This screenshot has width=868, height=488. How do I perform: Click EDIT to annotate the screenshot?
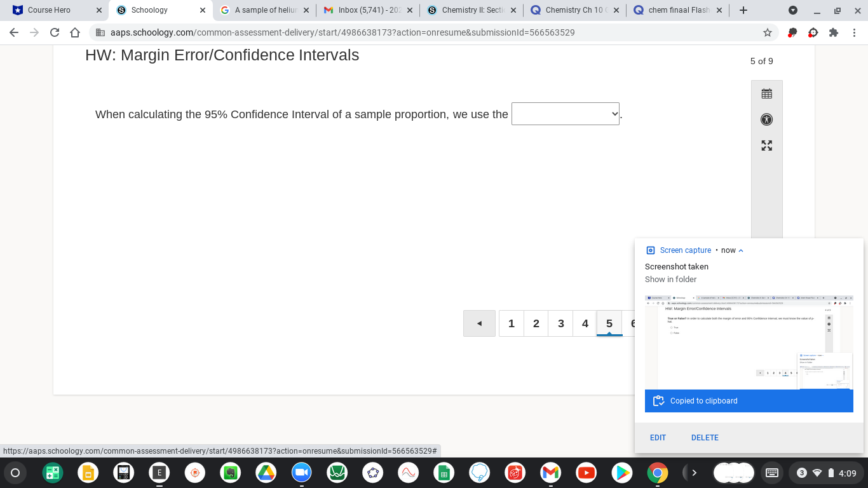658,437
